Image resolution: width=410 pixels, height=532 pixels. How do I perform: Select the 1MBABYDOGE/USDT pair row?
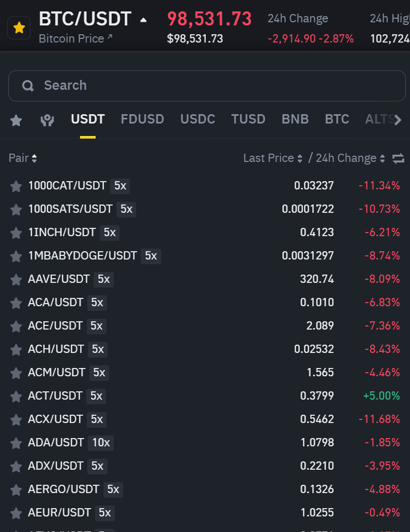(x=205, y=256)
